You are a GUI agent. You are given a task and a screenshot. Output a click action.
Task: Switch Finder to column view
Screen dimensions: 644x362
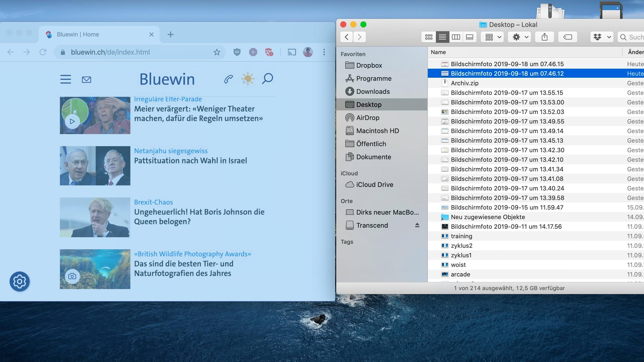pos(456,37)
